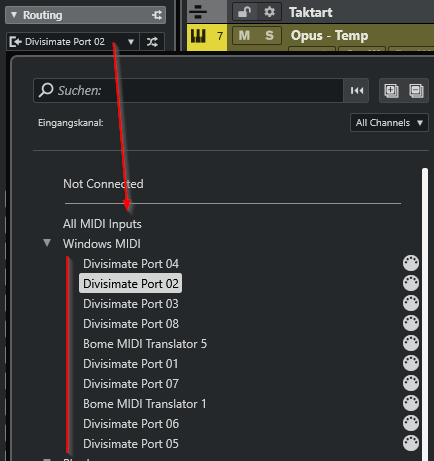Select Divisimate Port 05

(131, 444)
